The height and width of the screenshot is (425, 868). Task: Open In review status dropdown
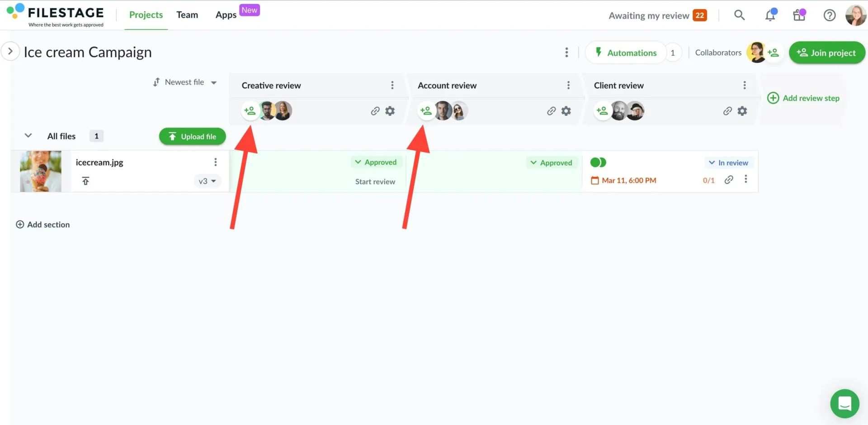coord(729,162)
